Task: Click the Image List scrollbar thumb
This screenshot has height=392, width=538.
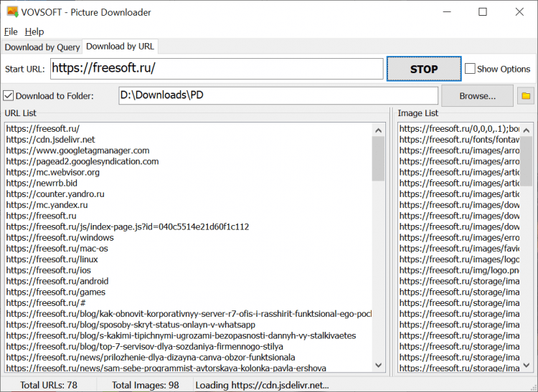Action: [527, 161]
